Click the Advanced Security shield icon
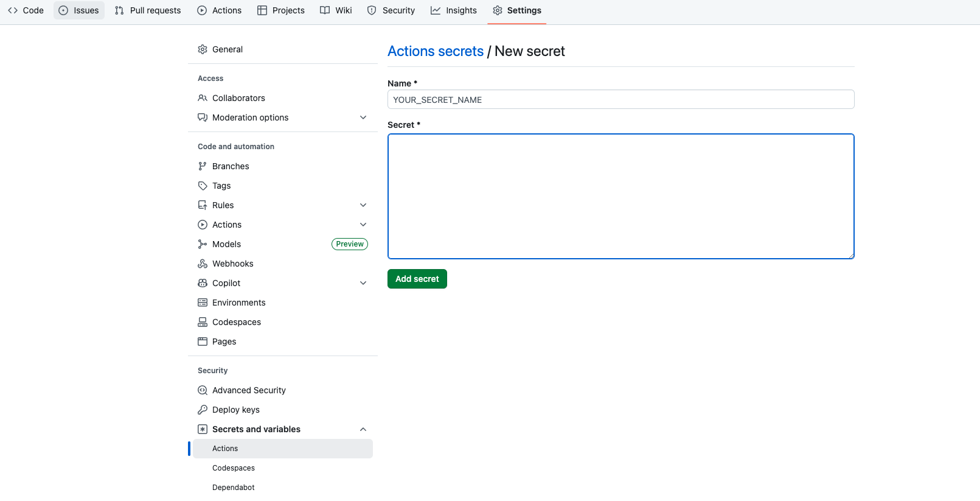 (203, 390)
